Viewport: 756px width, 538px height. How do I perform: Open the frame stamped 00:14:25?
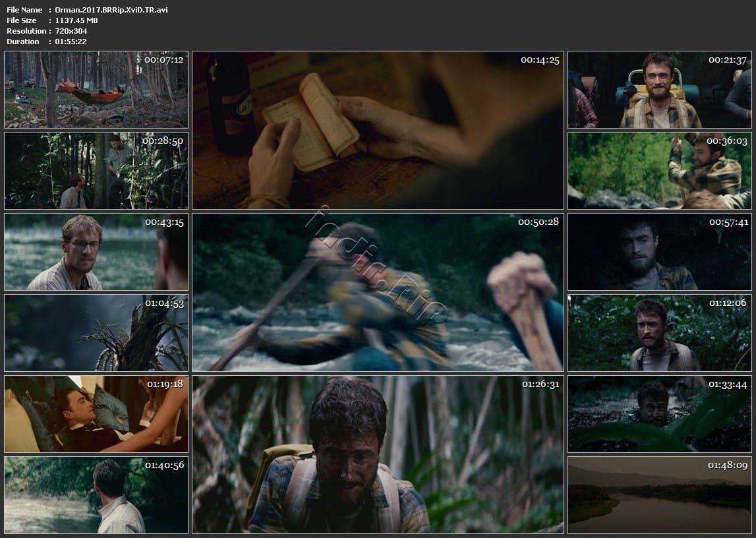tap(378, 130)
